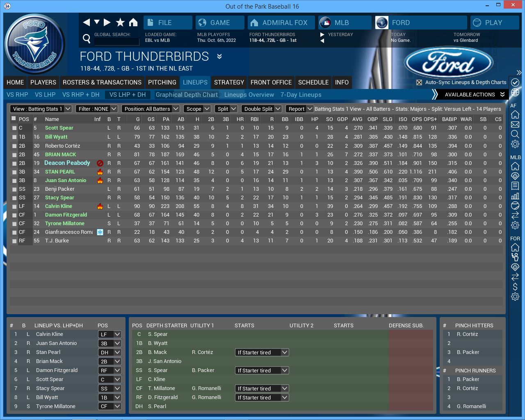This screenshot has width=525, height=420.
Task: Open the FOR section dollar finances icon
Action: [x=515, y=287]
